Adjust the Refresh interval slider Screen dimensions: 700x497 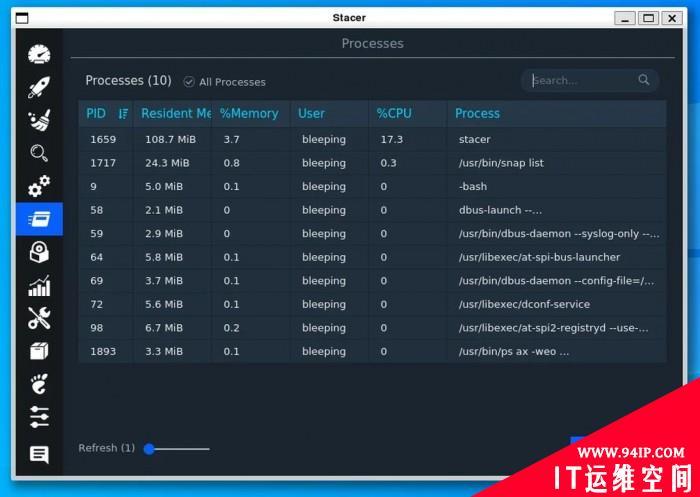click(x=177, y=449)
